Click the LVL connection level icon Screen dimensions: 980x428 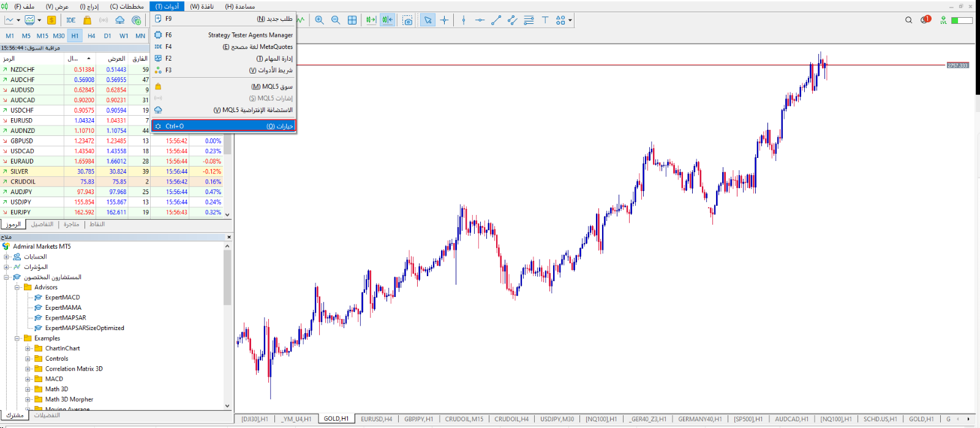tap(944, 20)
